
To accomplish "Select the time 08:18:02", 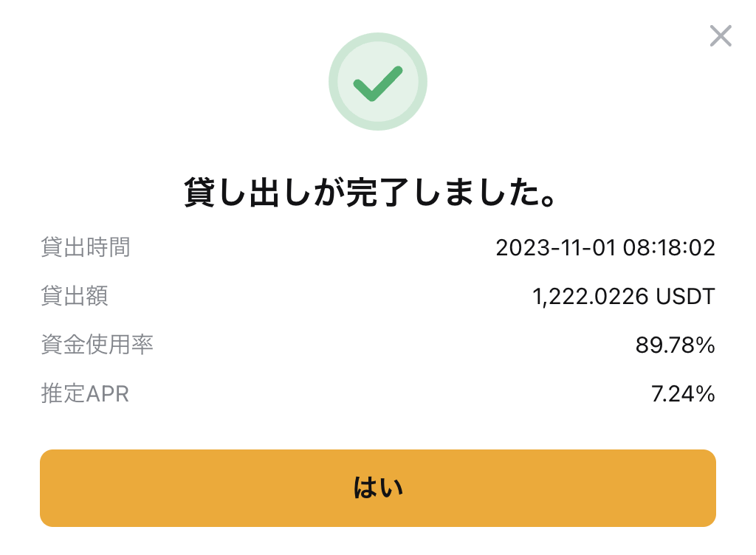I will click(x=669, y=248).
